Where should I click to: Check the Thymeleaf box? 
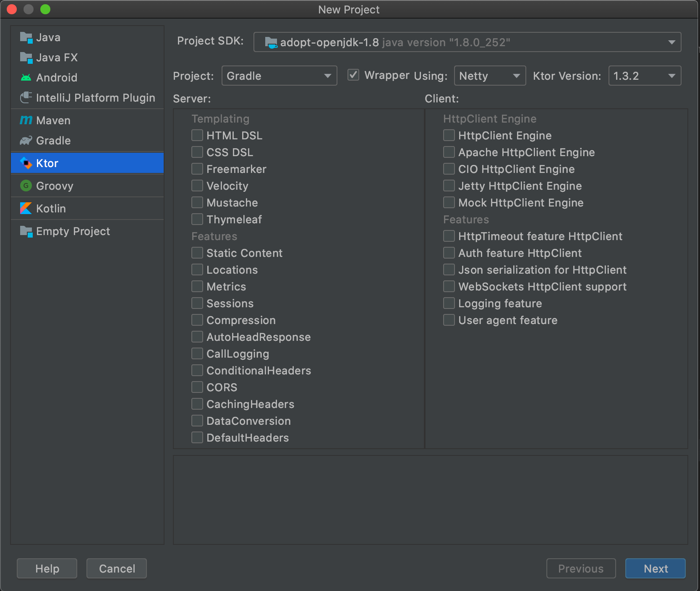197,219
